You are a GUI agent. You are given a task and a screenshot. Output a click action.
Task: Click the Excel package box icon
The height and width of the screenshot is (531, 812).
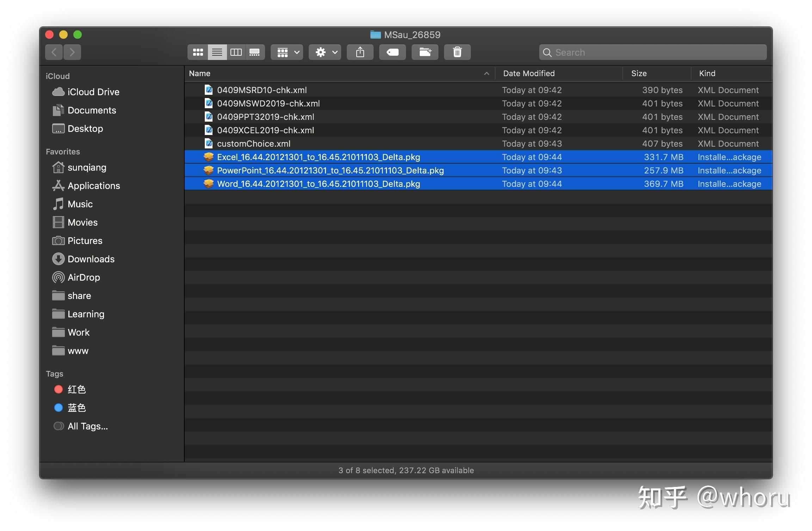(x=209, y=157)
